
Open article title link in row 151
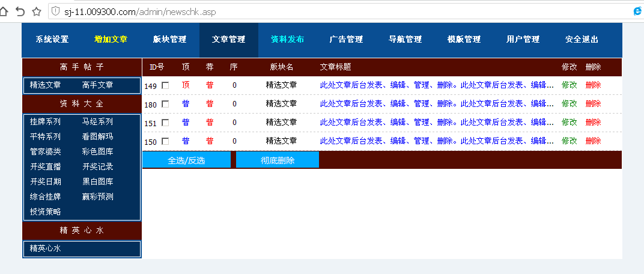coord(437,122)
